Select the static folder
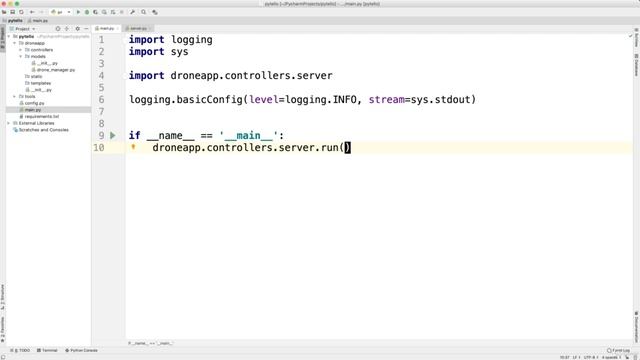 (x=33, y=76)
